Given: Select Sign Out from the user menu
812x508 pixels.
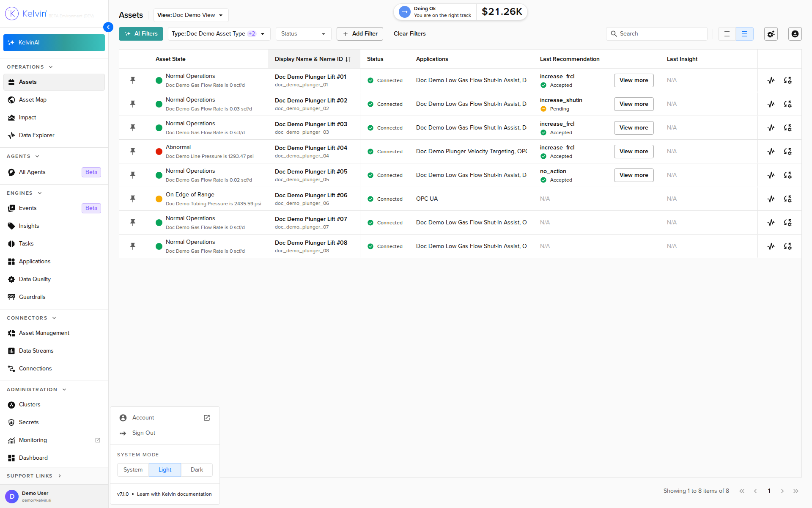Looking at the screenshot, I should (165, 433).
